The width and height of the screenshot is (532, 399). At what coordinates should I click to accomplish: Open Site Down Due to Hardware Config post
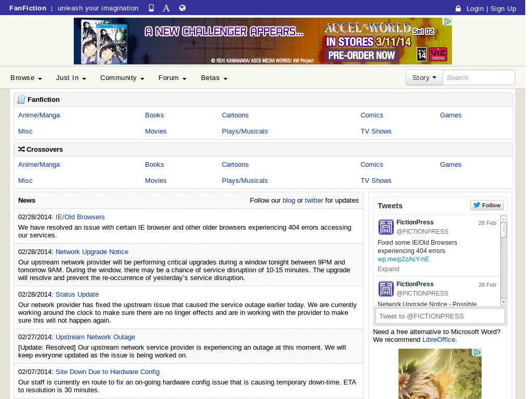coord(108,372)
